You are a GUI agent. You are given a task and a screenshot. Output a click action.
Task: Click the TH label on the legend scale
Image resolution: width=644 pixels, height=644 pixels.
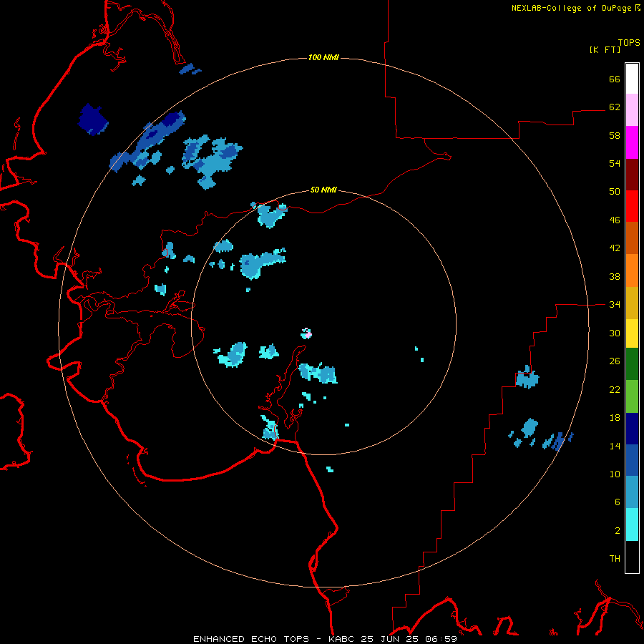615,559
